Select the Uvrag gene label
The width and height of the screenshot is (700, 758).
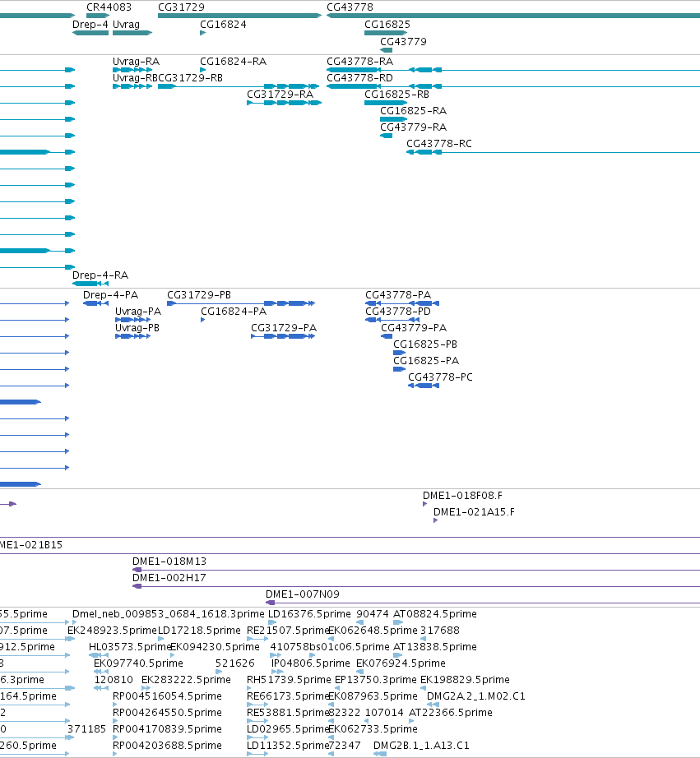[126, 25]
